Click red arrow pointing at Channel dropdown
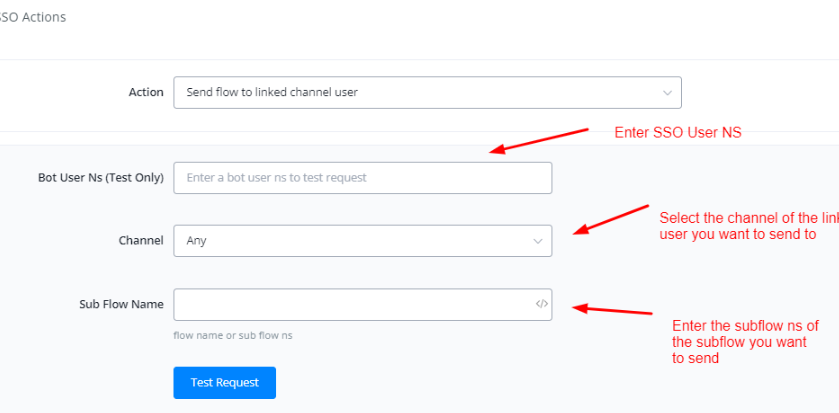This screenshot has height=413, width=839. (x=612, y=219)
